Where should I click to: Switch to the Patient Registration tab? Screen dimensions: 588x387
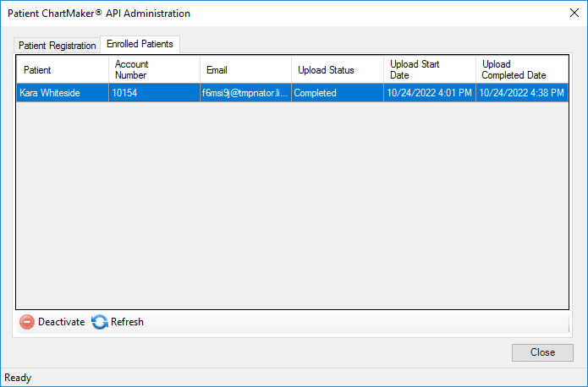pos(57,46)
